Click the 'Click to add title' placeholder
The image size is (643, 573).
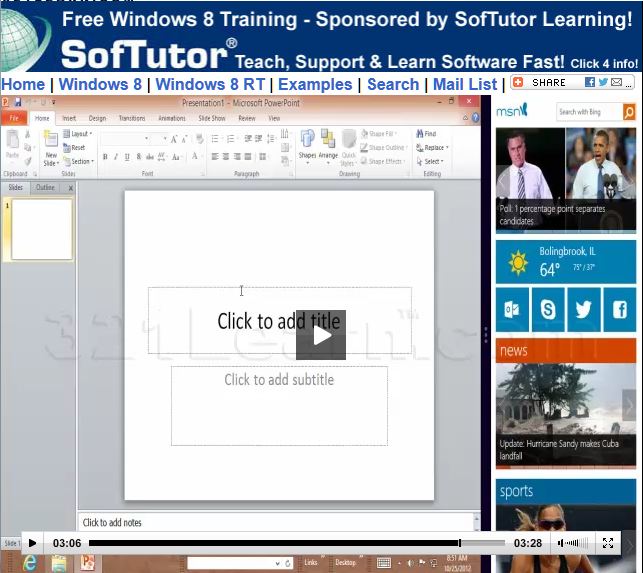279,321
